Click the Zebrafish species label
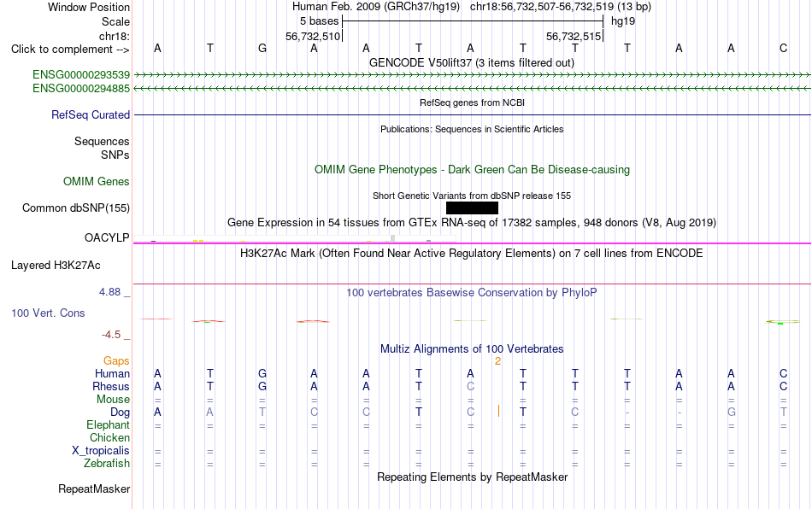 (107, 464)
